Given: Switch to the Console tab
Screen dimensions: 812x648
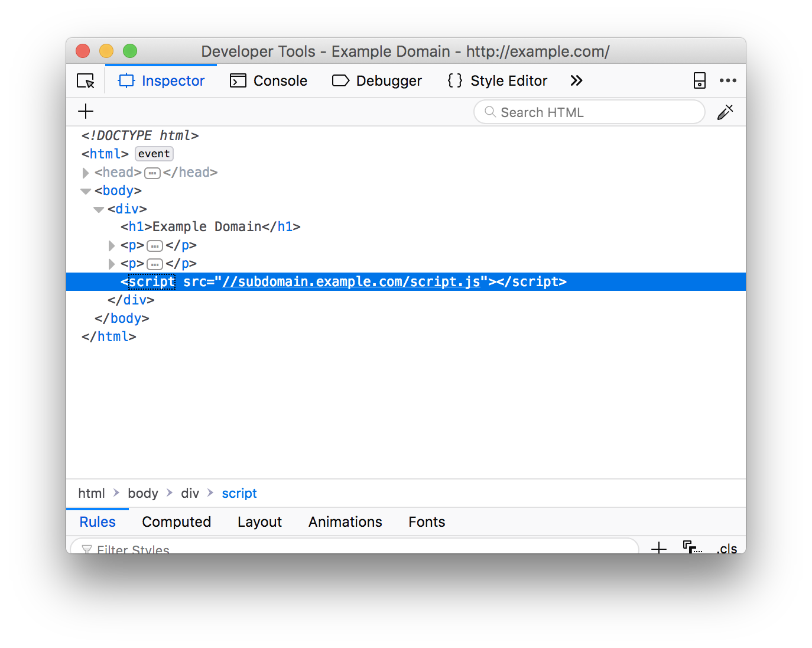Looking at the screenshot, I should (x=269, y=81).
